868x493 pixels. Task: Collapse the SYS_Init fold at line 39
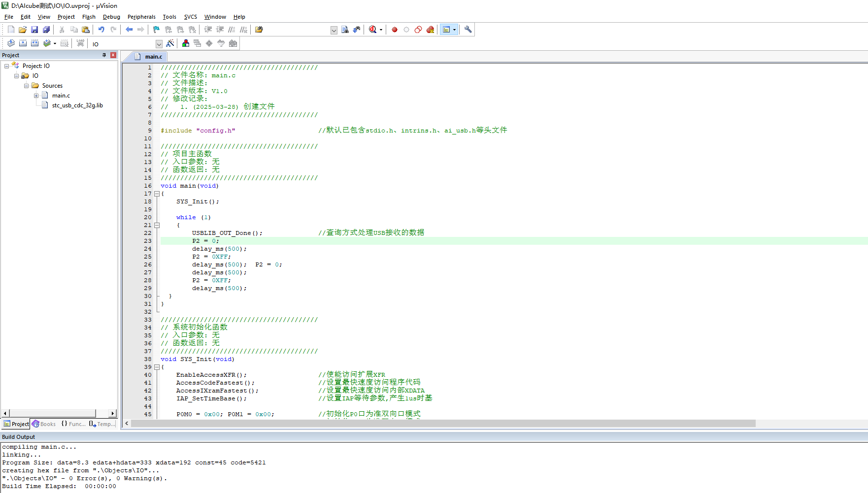pos(157,367)
